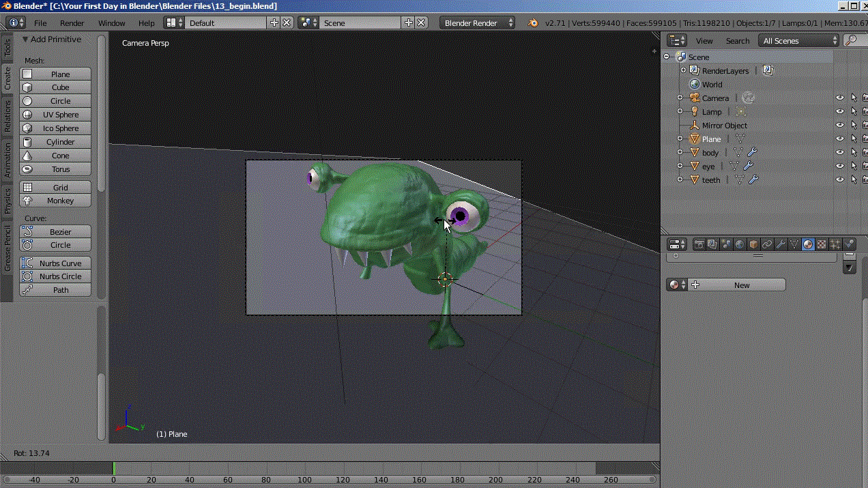Click the lamp data icon beside Lamp
The width and height of the screenshot is (868, 488).
coord(741,111)
